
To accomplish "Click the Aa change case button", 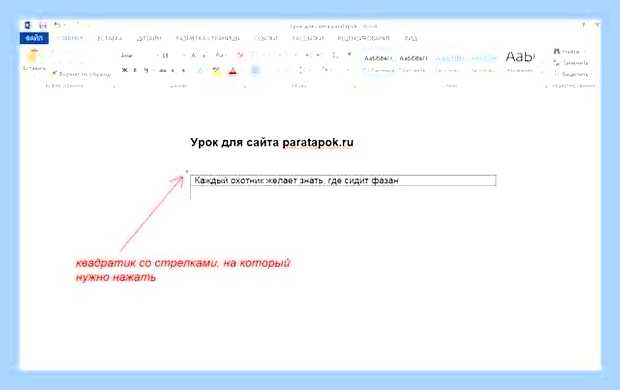I will tap(220, 55).
